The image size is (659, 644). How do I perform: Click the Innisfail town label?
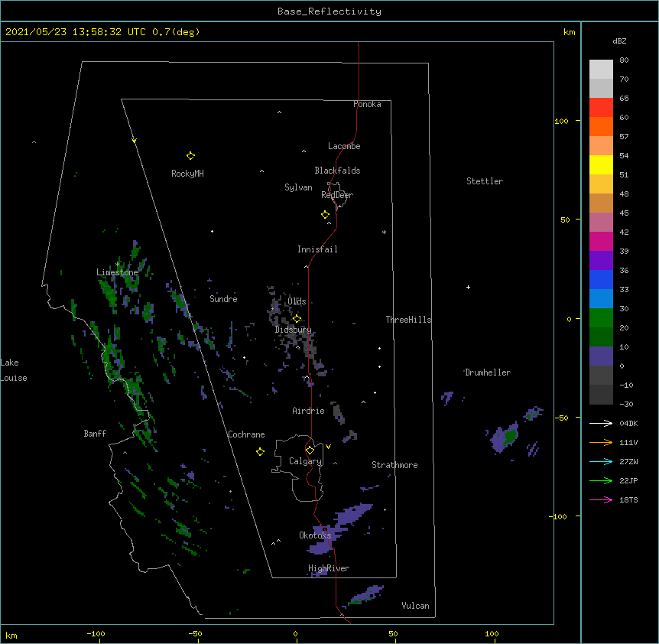317,249
